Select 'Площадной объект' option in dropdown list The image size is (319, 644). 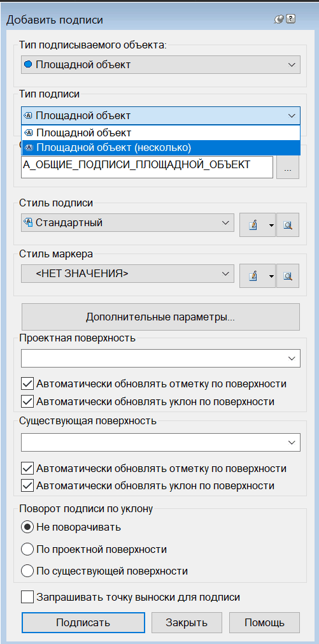(160, 132)
